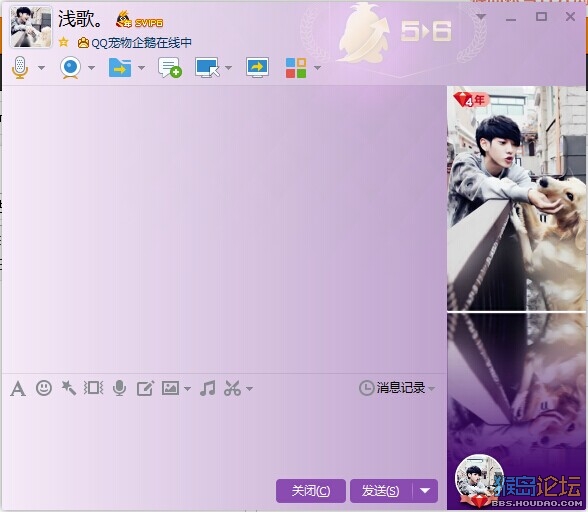
Task: Send a file using folder transfer icon
Action: [120, 68]
